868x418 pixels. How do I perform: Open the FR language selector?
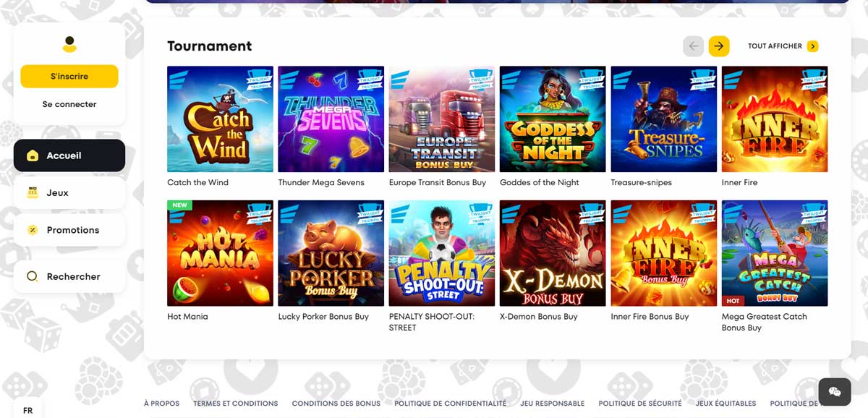27,410
